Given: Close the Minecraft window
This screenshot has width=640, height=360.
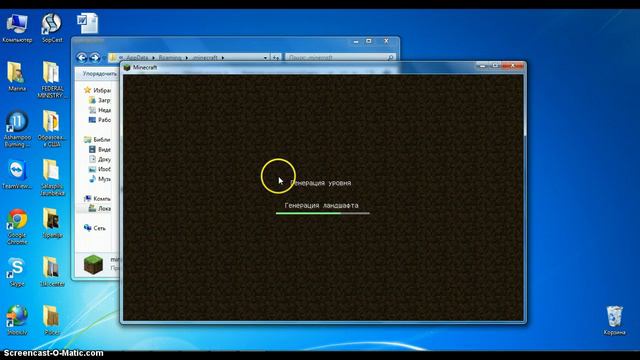Looking at the screenshot, I should tap(513, 66).
